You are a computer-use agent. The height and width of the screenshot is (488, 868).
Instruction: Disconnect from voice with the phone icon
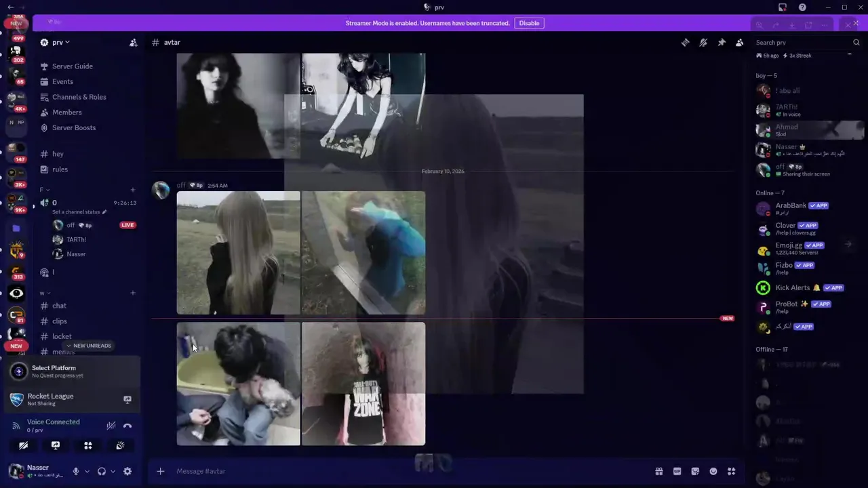tap(127, 426)
